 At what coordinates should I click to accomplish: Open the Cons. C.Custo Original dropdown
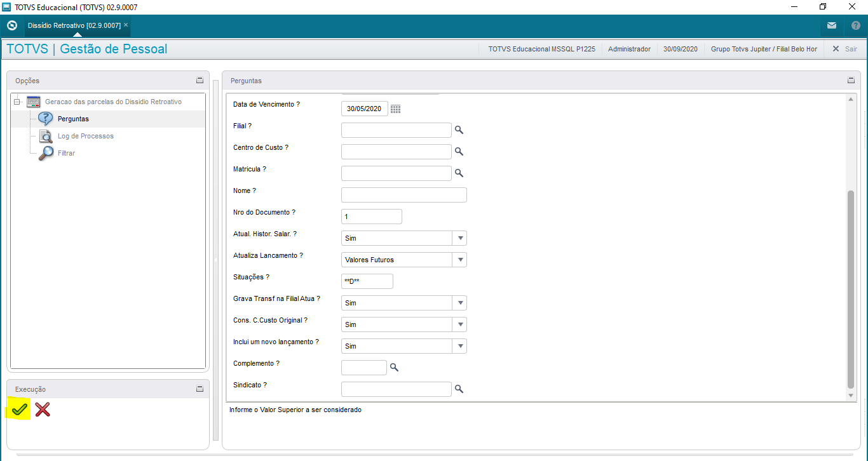459,324
